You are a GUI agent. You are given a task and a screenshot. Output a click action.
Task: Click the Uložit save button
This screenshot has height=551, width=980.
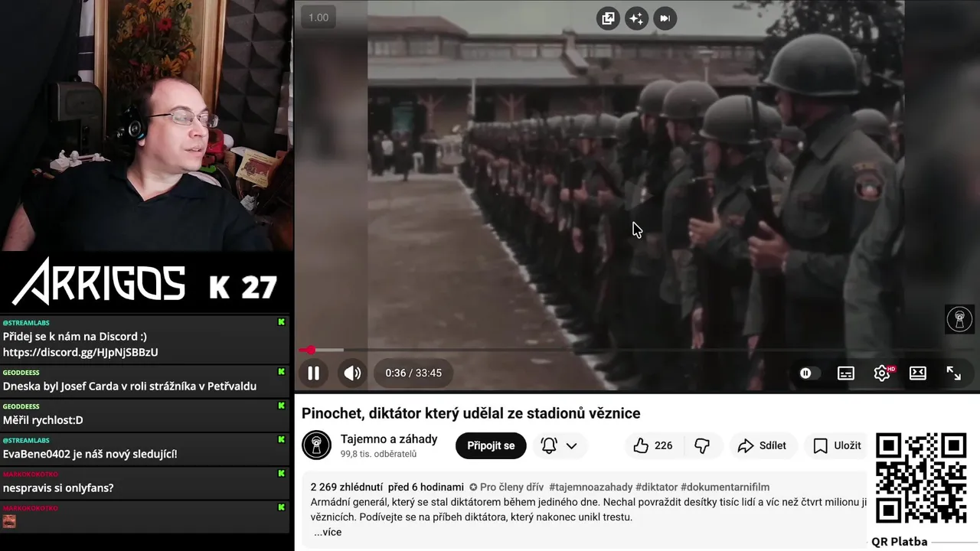point(837,445)
